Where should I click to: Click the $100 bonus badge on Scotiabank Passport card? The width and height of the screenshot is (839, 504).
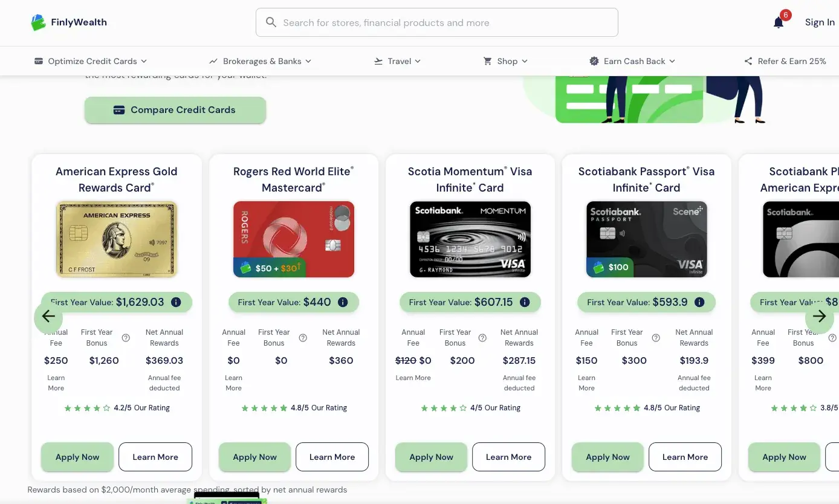[x=610, y=267]
